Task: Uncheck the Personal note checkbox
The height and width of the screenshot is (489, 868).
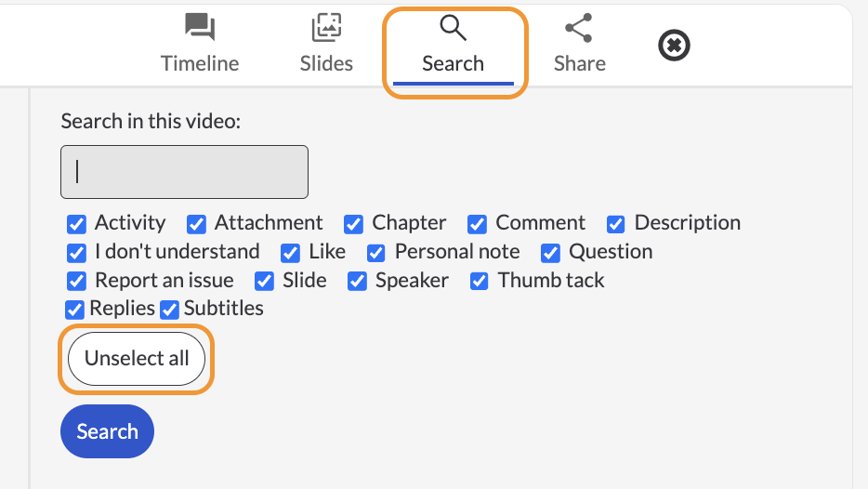Action: pos(375,253)
